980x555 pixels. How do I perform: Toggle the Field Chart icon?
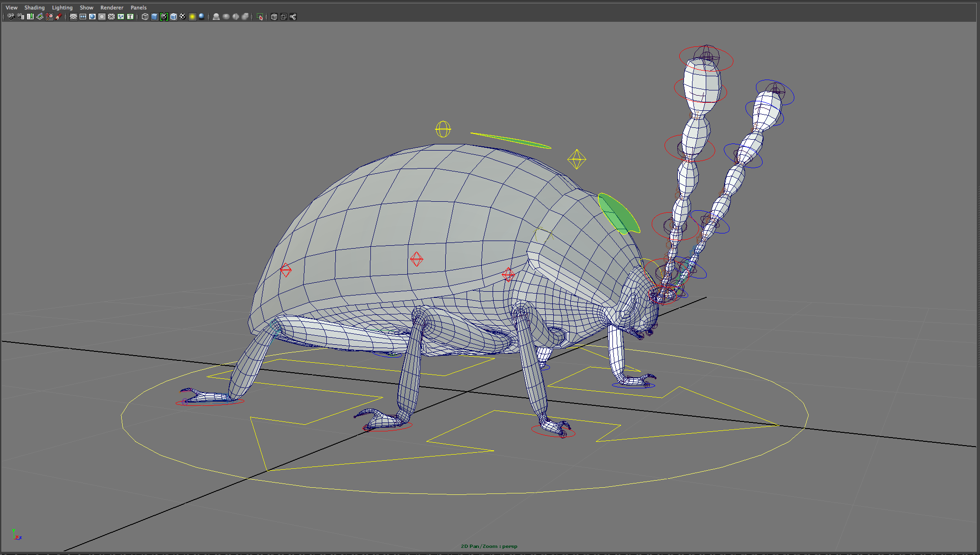pos(111,17)
